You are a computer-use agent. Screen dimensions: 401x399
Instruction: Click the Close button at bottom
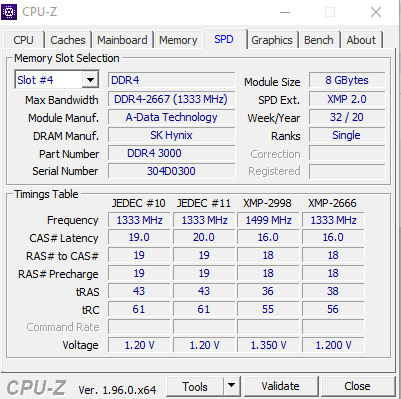[x=357, y=386]
